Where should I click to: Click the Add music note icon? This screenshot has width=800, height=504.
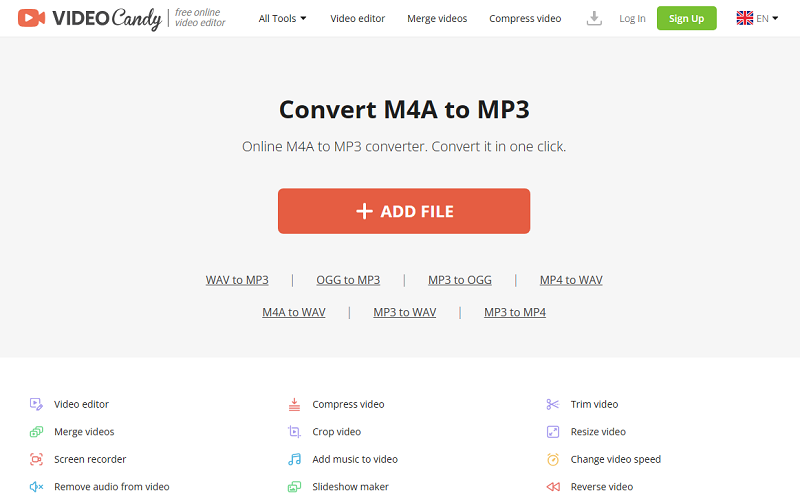coord(294,459)
